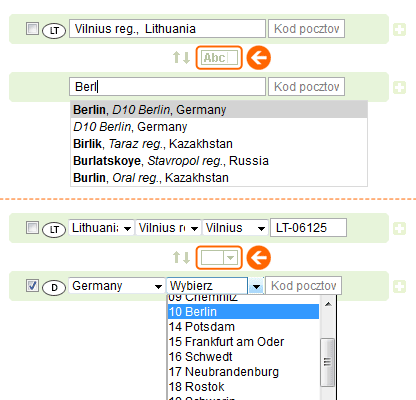Expand the Vilnius city dropdown
The image size is (416, 400).
(x=236, y=228)
